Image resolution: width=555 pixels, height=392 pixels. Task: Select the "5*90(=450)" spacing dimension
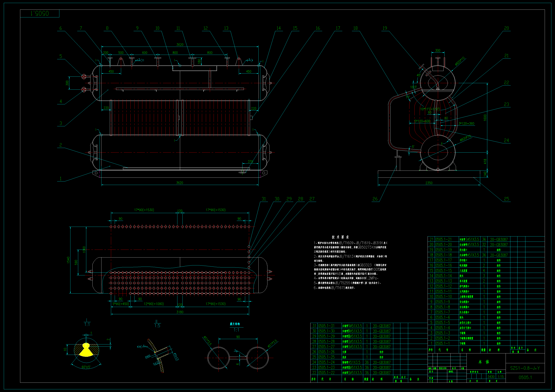click(121, 304)
